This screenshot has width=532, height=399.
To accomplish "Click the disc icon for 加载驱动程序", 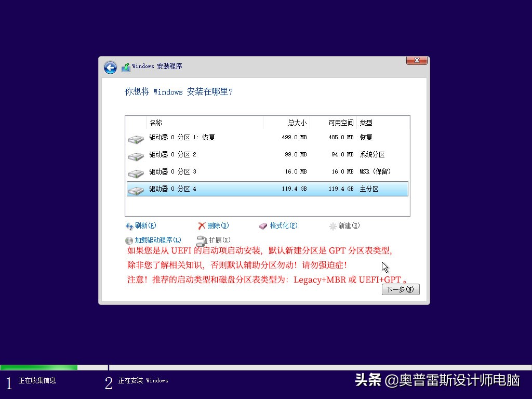I will pyautogui.click(x=128, y=240).
